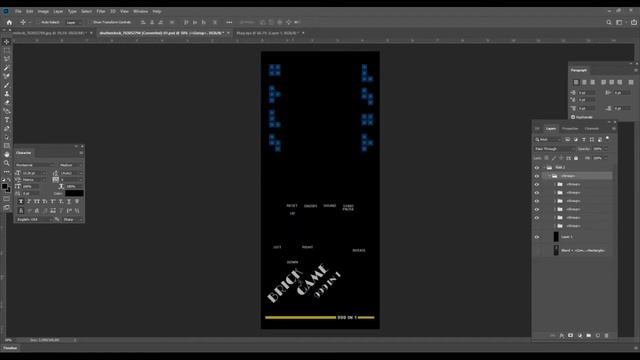Toggle the layer filter on/off switch
This screenshot has width=640, height=360.
tap(608, 139)
